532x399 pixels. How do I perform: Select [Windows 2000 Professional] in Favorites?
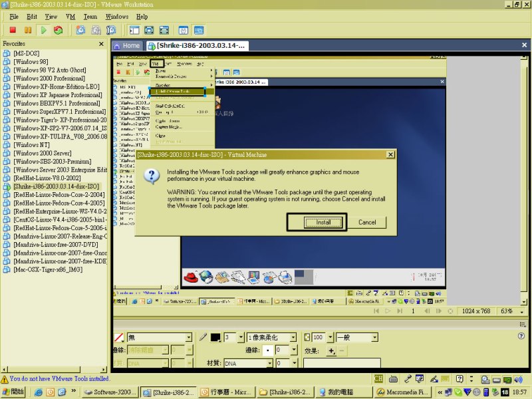coord(49,78)
